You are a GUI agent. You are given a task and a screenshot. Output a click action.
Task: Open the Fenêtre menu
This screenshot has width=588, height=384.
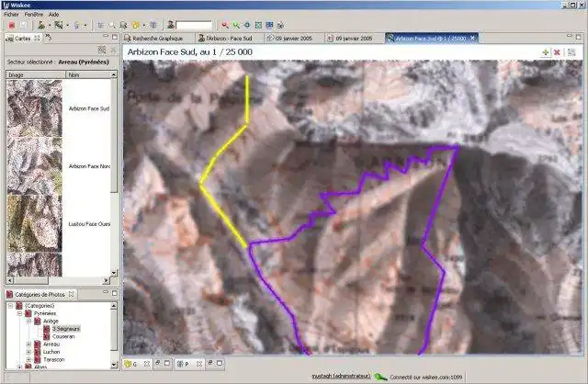pyautogui.click(x=34, y=15)
